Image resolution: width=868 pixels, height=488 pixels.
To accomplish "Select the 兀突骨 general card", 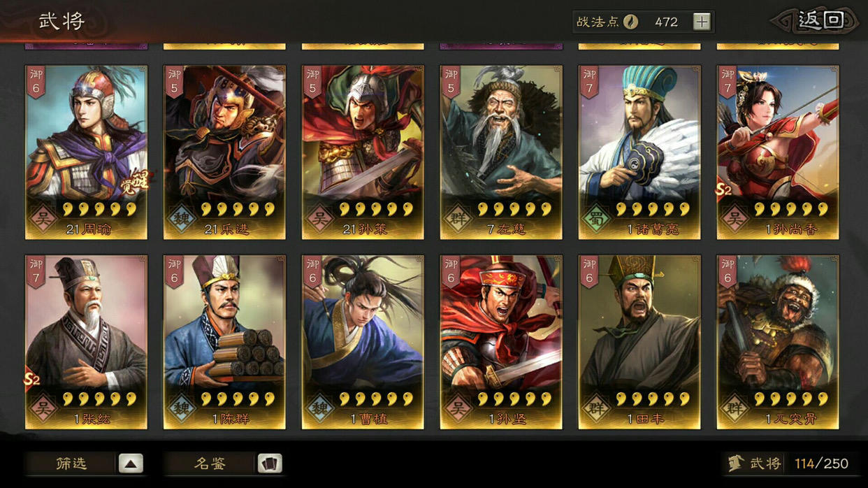I will coord(778,342).
